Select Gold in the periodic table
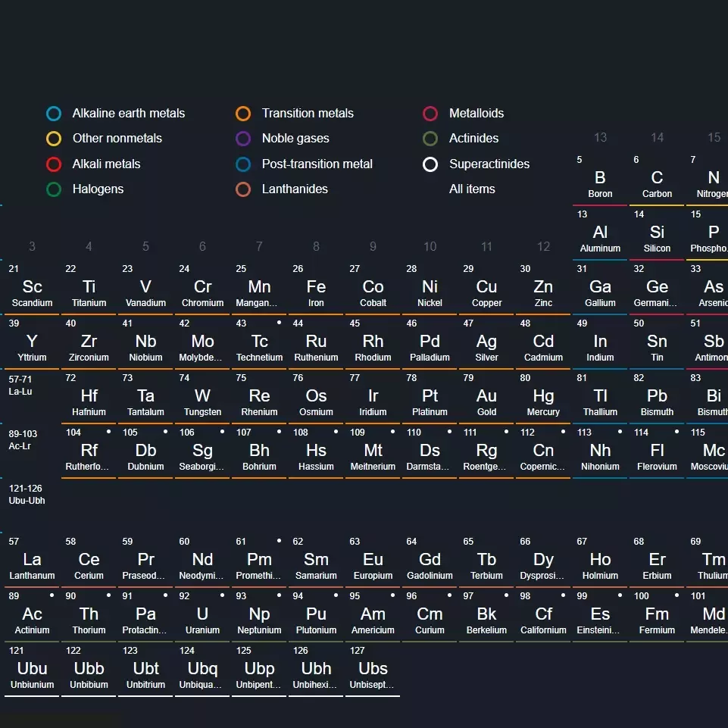 (x=486, y=398)
